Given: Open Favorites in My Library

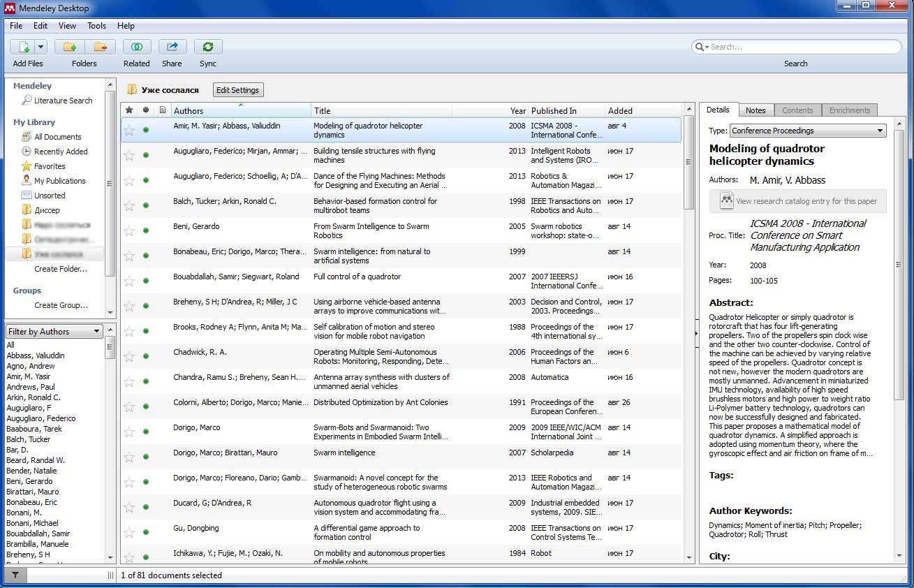Looking at the screenshot, I should pos(50,166).
